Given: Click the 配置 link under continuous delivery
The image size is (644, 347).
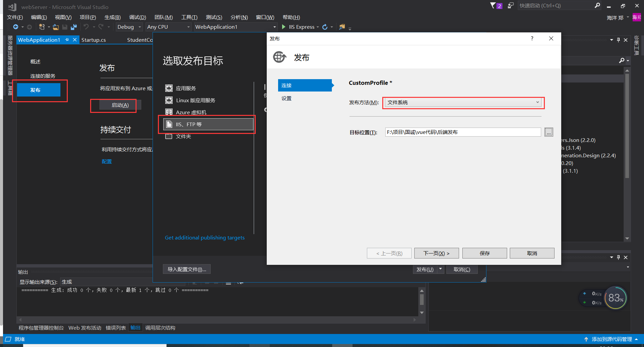Looking at the screenshot, I should pyautogui.click(x=106, y=162).
